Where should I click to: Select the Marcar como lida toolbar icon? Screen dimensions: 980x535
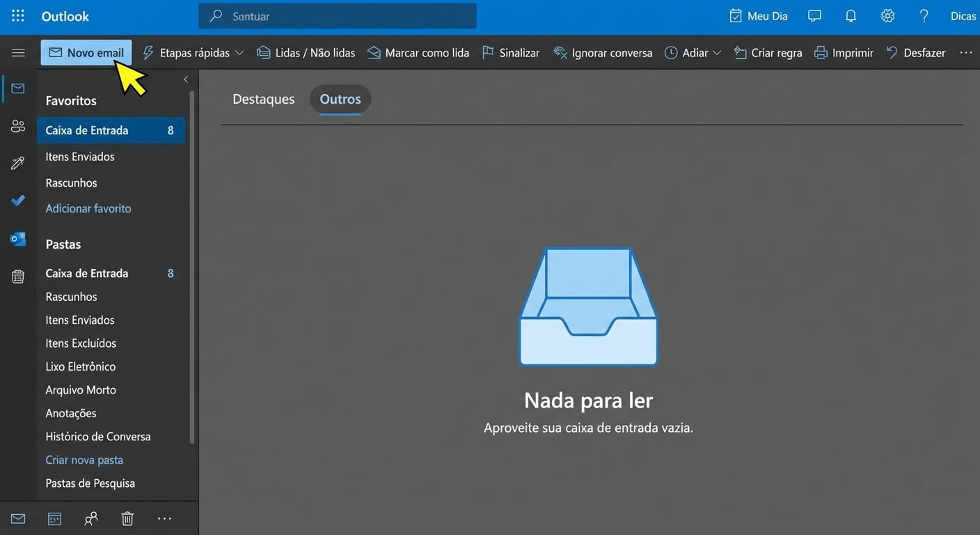click(x=374, y=52)
